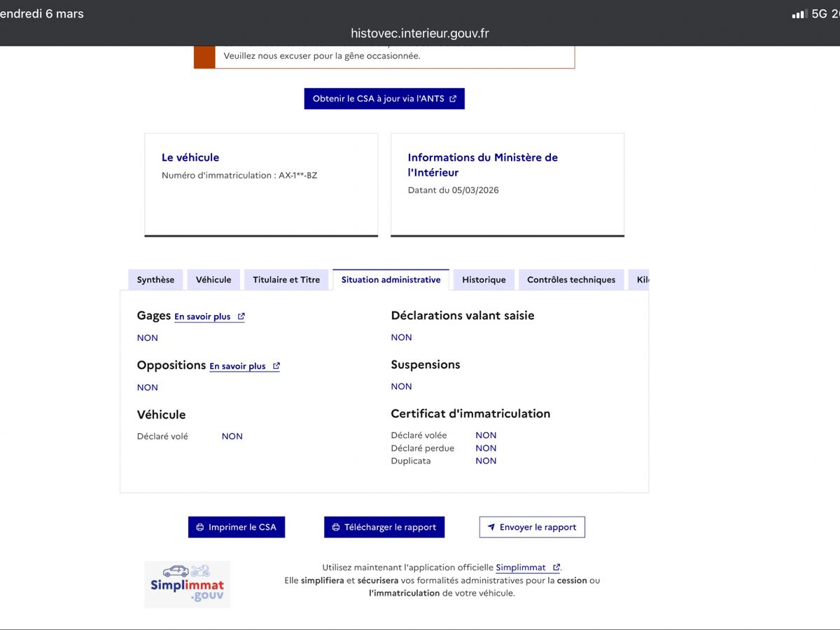
Task: Click printer icon on Imprimer le CSA
Action: click(x=200, y=527)
